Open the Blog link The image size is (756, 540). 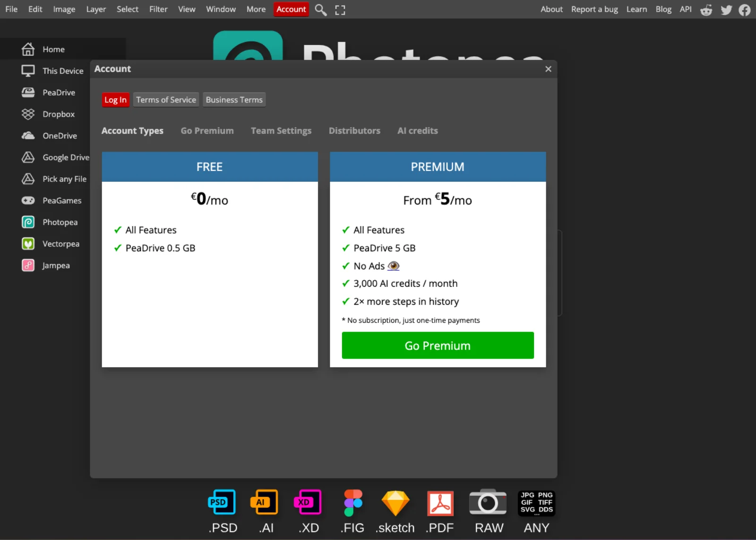663,9
